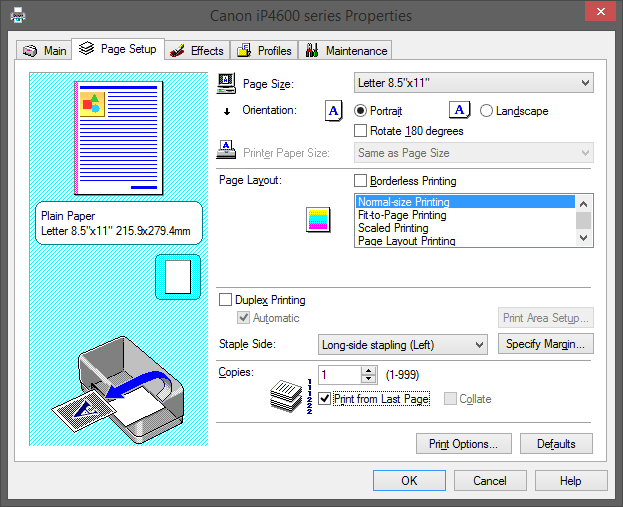Click the blank page icon in preview
The height and width of the screenshot is (507, 623).
point(178,277)
